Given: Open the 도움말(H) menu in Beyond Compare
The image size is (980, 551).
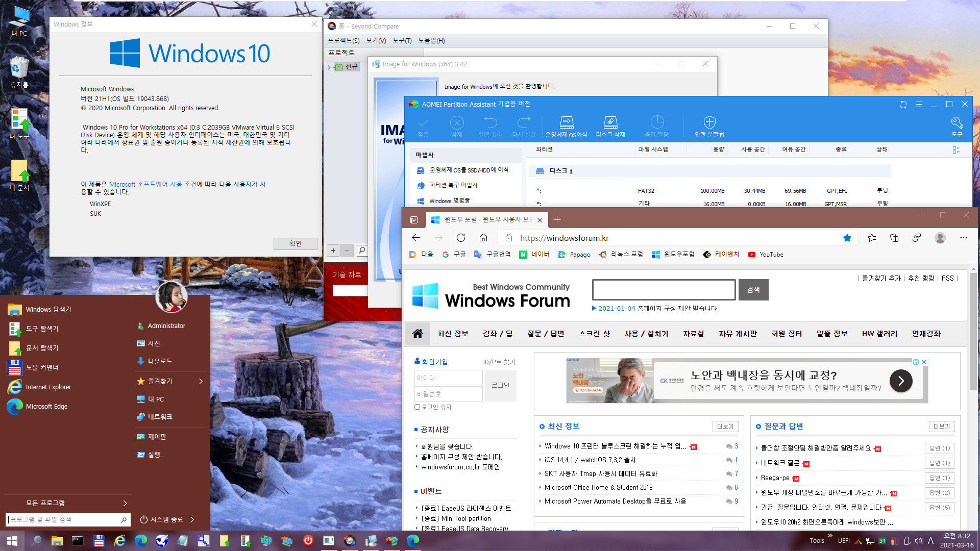Looking at the screenshot, I should tap(431, 41).
